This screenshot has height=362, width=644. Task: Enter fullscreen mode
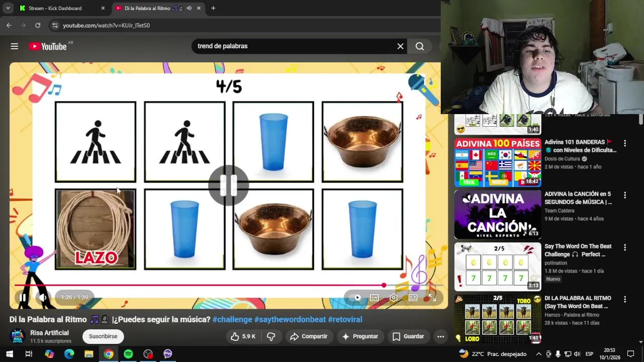[432, 298]
